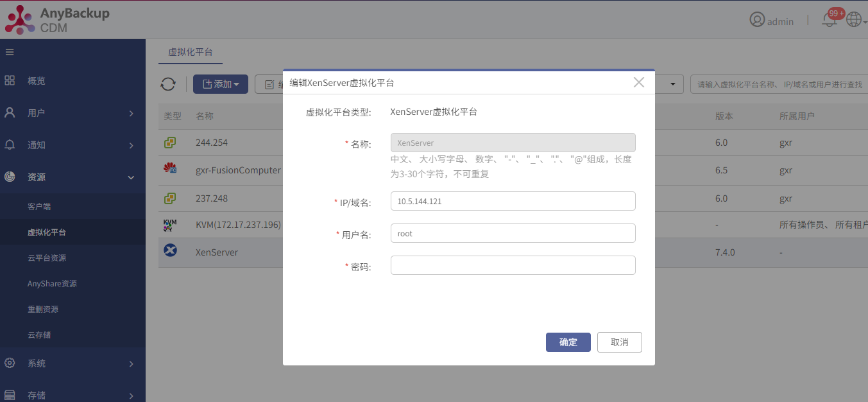Collapse the 资源 sidebar section
The height and width of the screenshot is (402, 868).
point(72,177)
